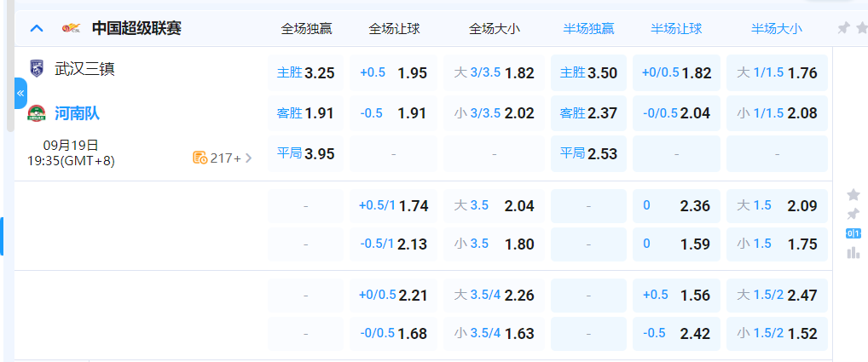The image size is (868, 362).
Task: Select the 半场大小 column header
Action: [x=776, y=28]
